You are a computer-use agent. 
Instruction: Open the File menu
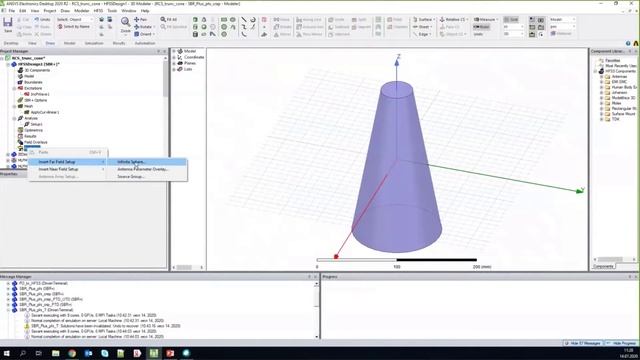11,11
